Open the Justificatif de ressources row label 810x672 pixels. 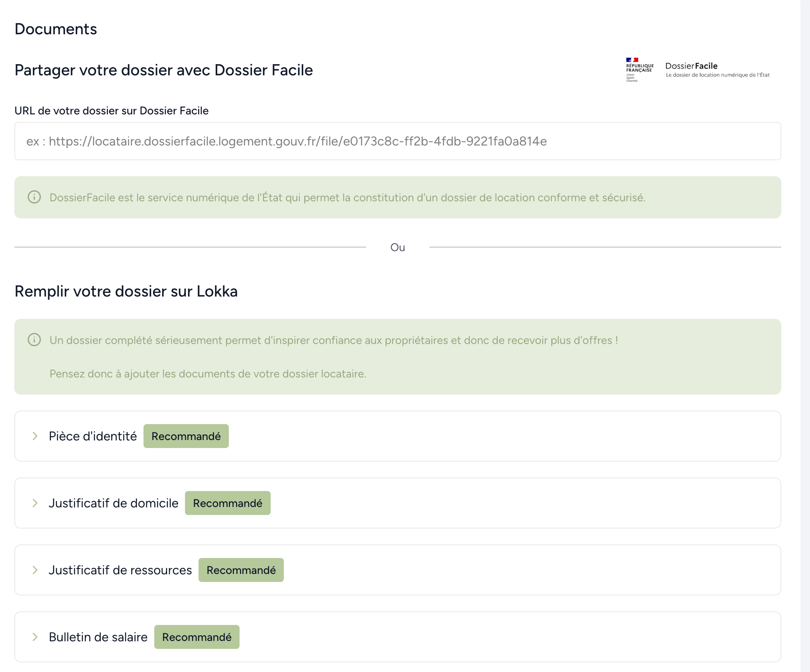pos(120,570)
